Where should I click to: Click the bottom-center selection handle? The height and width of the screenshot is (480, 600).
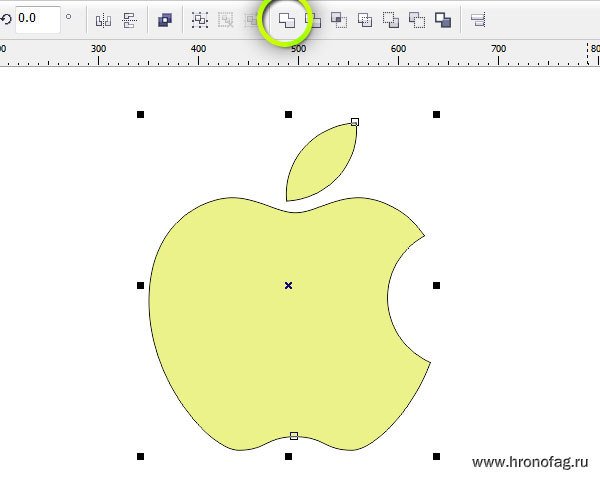click(289, 456)
